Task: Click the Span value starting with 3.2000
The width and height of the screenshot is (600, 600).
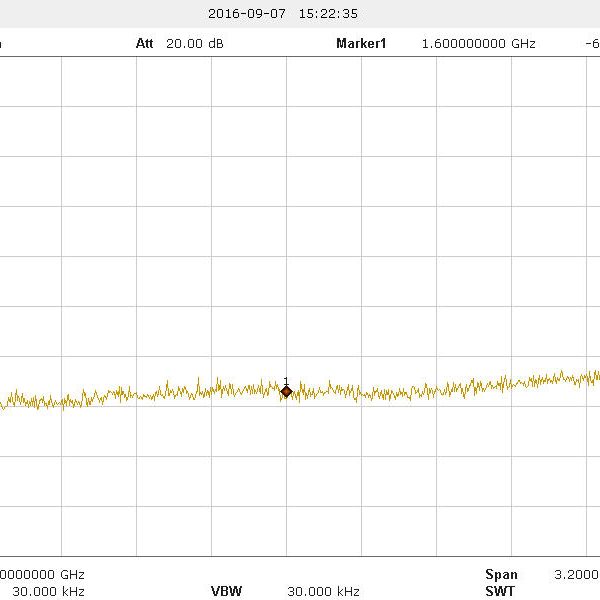Action: pyautogui.click(x=576, y=575)
